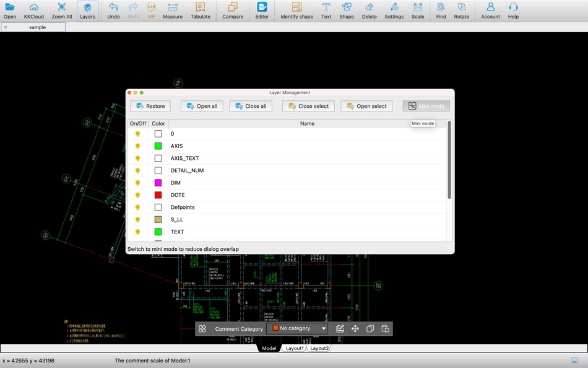Screen dimensions: 588x368
Task: Open the Scale tool
Action: 418,11
